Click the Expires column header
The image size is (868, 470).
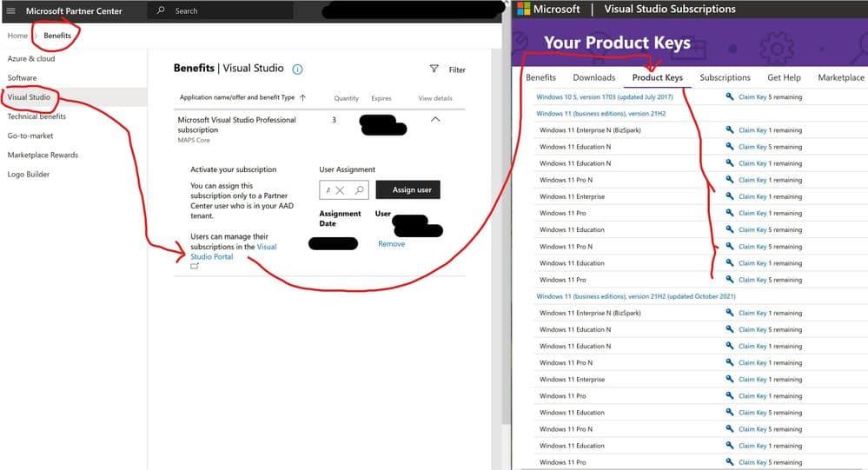pos(381,98)
